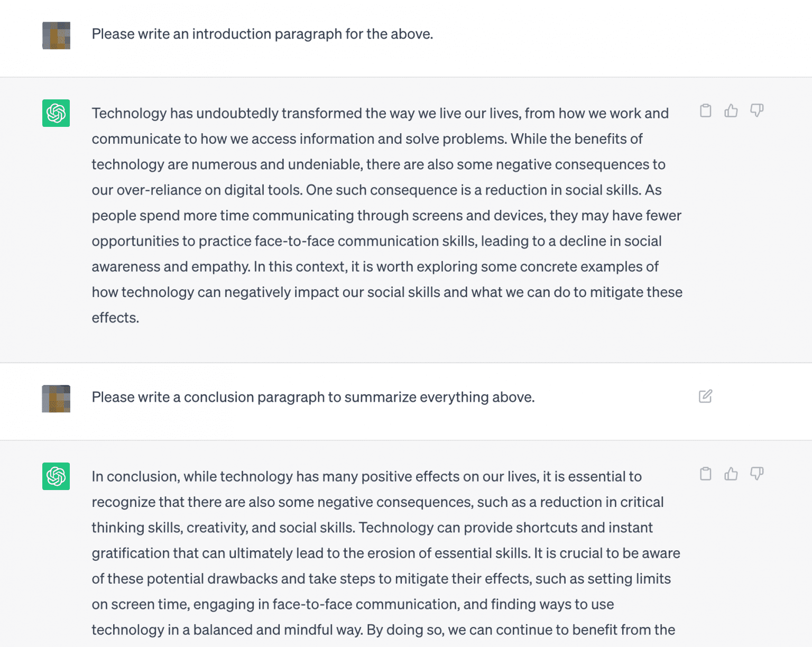
Task: Click the user avatar beside the introduction request
Action: 56,35
